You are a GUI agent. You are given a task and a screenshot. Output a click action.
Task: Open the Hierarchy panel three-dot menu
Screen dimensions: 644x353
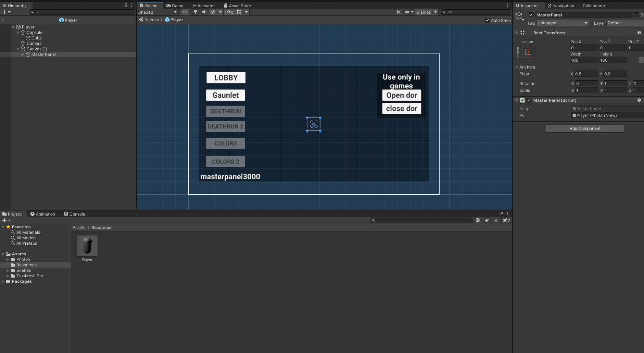click(x=132, y=5)
